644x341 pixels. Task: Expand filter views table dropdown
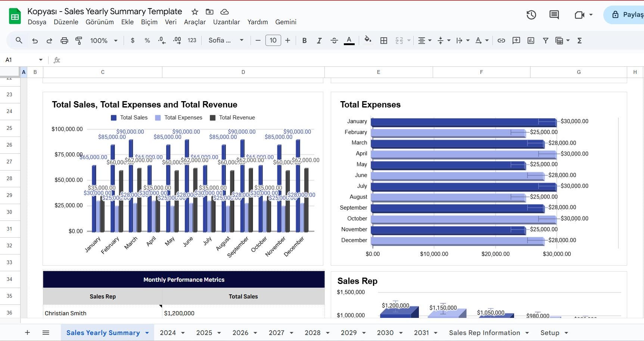click(568, 41)
